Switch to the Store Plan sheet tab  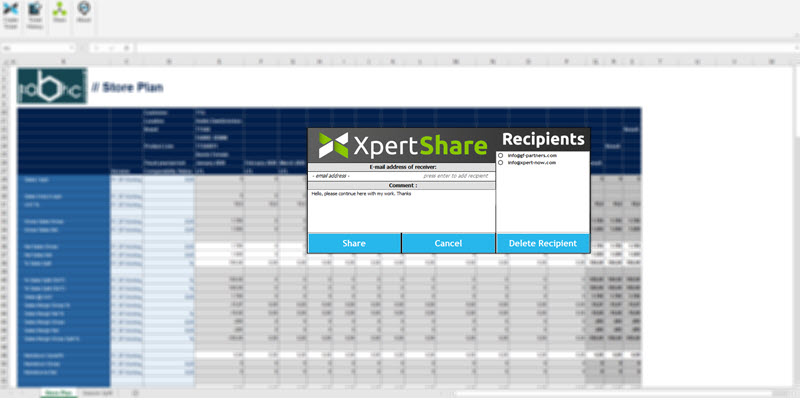point(59,393)
